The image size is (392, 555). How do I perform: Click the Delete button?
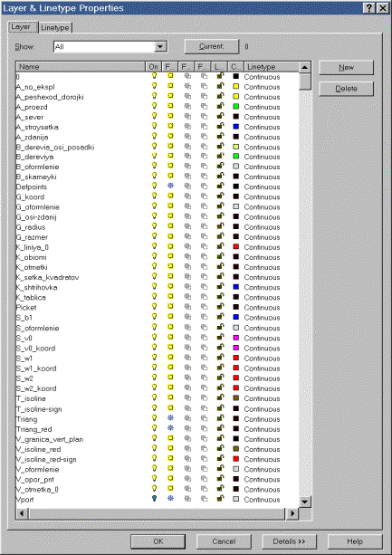346,89
